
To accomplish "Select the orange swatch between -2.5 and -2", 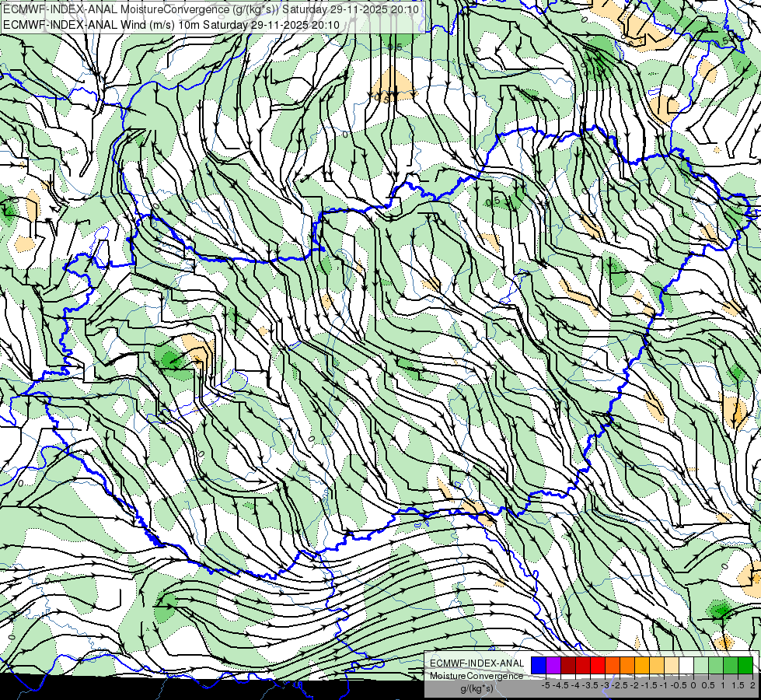I will click(627, 665).
